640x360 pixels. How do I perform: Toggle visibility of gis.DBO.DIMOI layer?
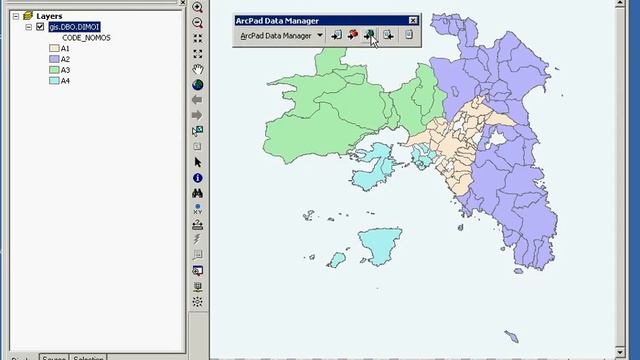tap(40, 27)
